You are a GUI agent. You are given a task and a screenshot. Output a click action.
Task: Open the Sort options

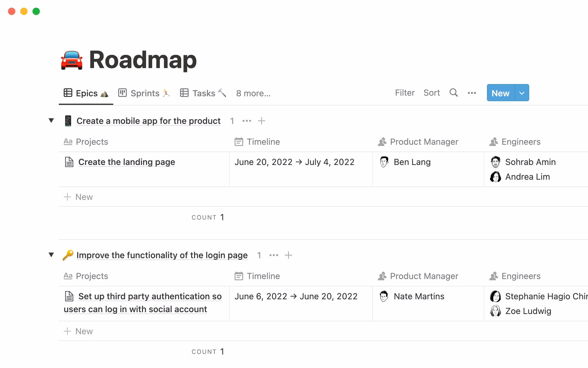click(432, 93)
